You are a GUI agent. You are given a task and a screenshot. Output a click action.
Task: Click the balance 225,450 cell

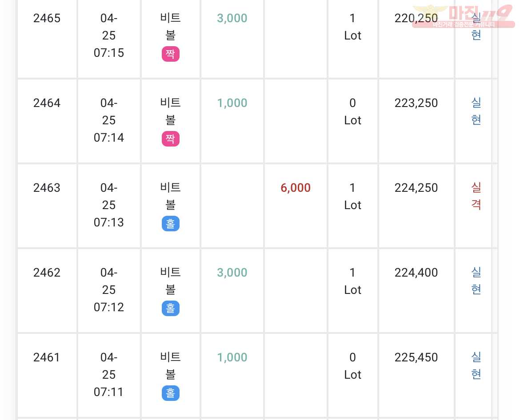(x=416, y=357)
